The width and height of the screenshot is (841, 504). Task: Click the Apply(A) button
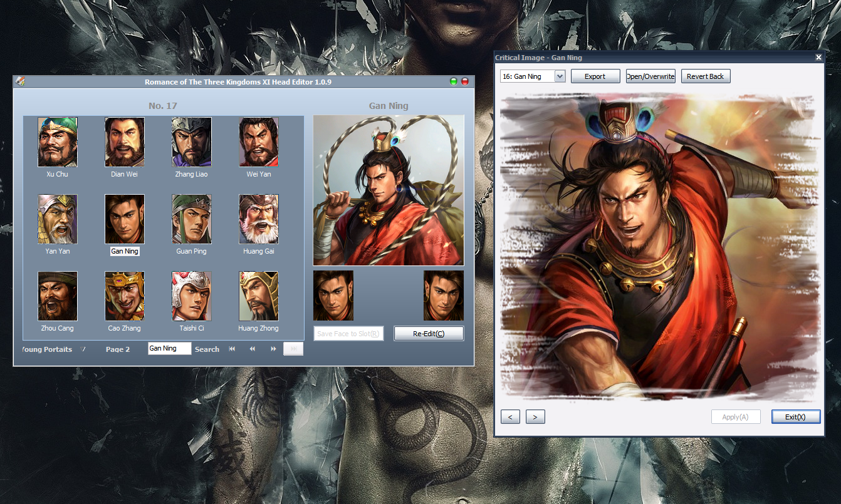point(736,417)
